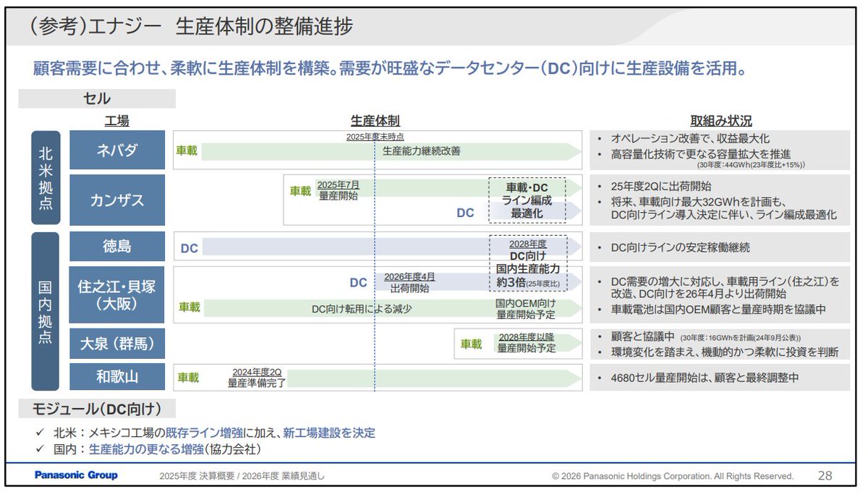Select the blue headline starting with '顧客需要に合わせ'
This screenshot has width=868, height=492.
[390, 70]
